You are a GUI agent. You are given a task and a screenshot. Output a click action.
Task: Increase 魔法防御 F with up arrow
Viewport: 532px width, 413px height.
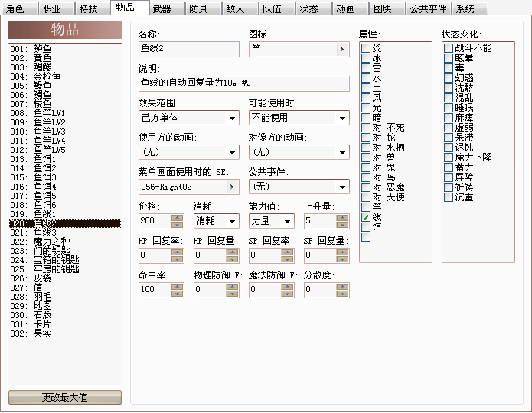coord(287,287)
